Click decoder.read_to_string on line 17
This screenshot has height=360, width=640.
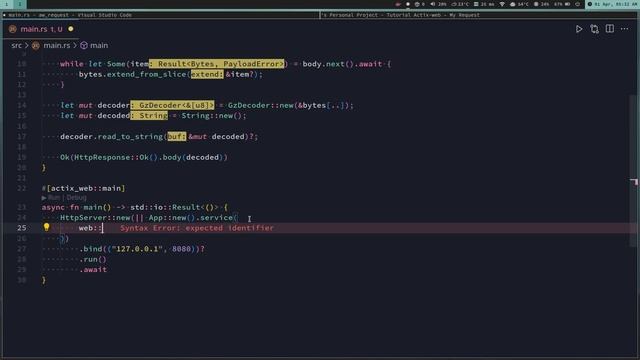click(x=111, y=136)
